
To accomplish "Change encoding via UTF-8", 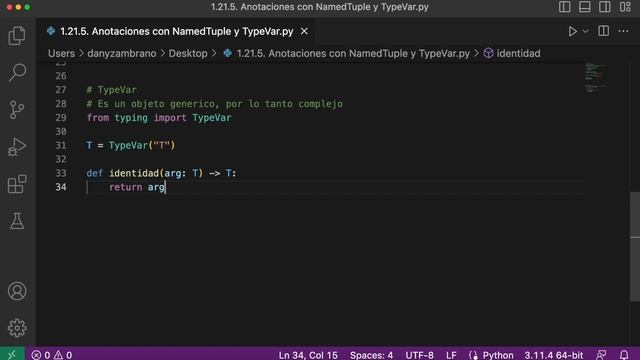I will click(x=419, y=355).
